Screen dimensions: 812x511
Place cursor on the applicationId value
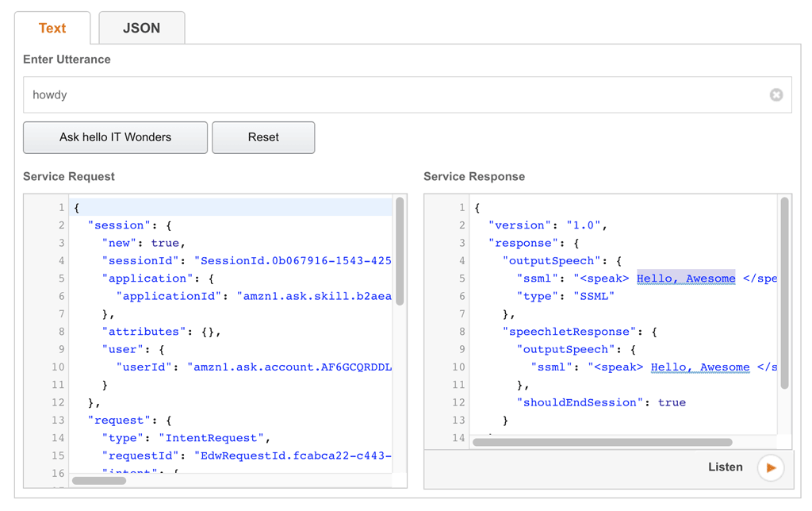pyautogui.click(x=313, y=296)
